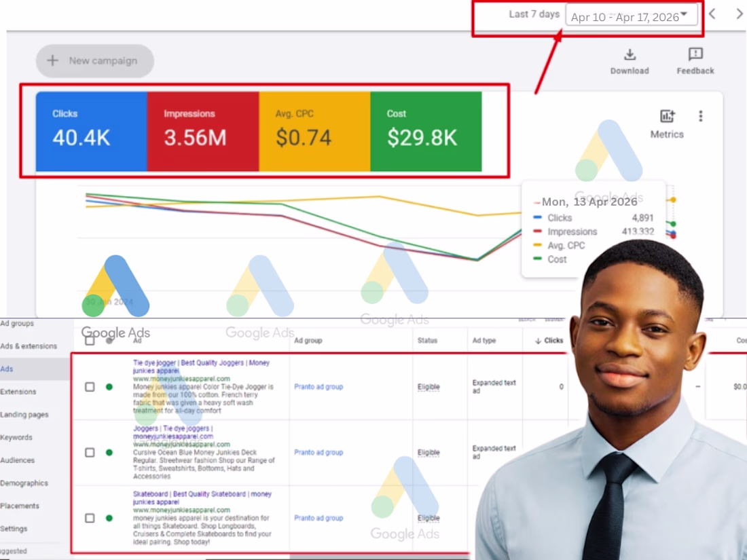Image resolution: width=747 pixels, height=560 pixels.
Task: Select the yellow Avg. CPC metric tile
Action: 314,132
